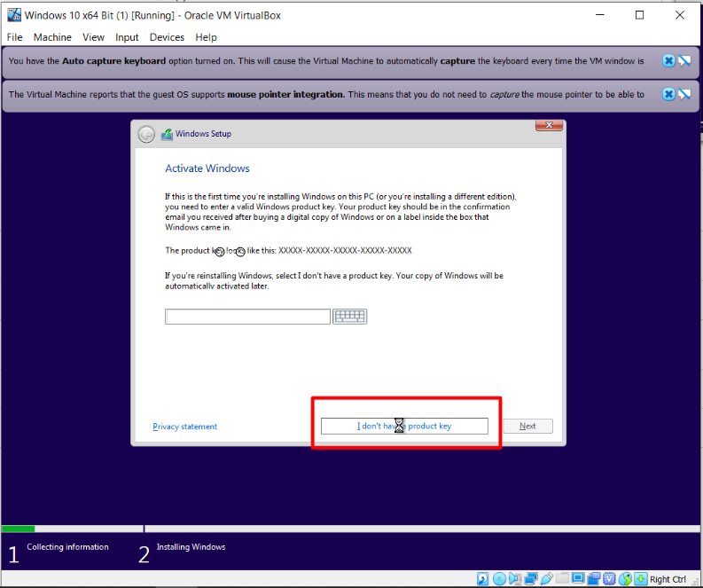Click the shared folders status icon
The image size is (703, 588).
tap(562, 578)
